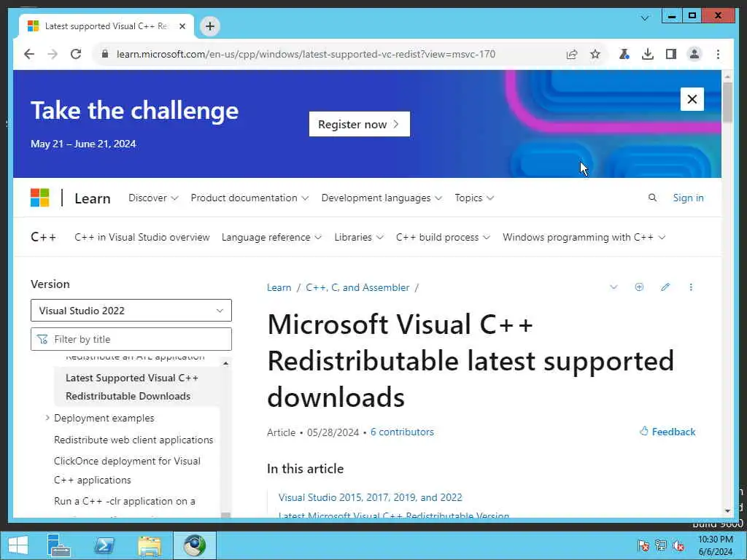Switch to the Chrome taskbar icon
Screen dimensions: 747x560
click(194, 545)
